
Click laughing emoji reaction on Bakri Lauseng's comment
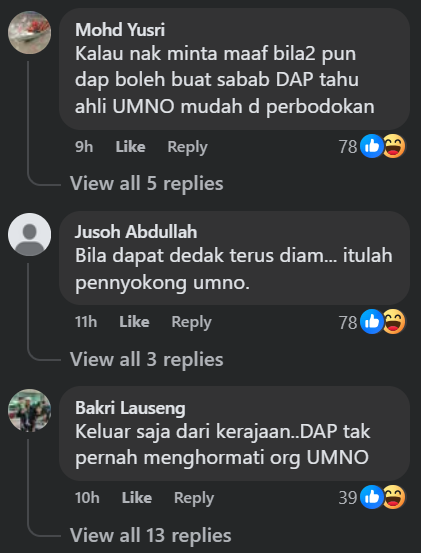394,497
